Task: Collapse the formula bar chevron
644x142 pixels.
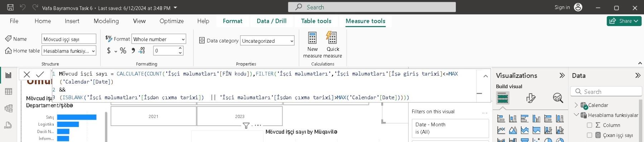Action: tap(486, 76)
